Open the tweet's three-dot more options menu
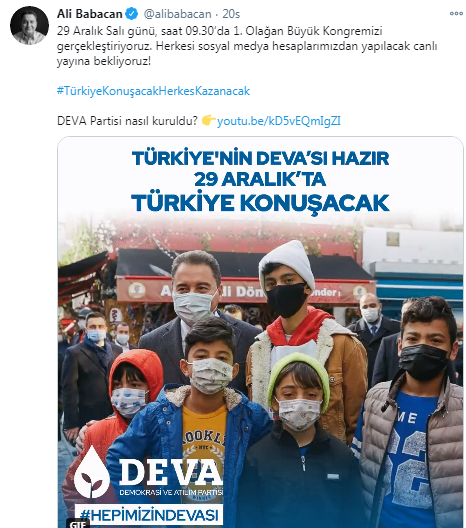The width and height of the screenshot is (466, 528). coord(456,13)
